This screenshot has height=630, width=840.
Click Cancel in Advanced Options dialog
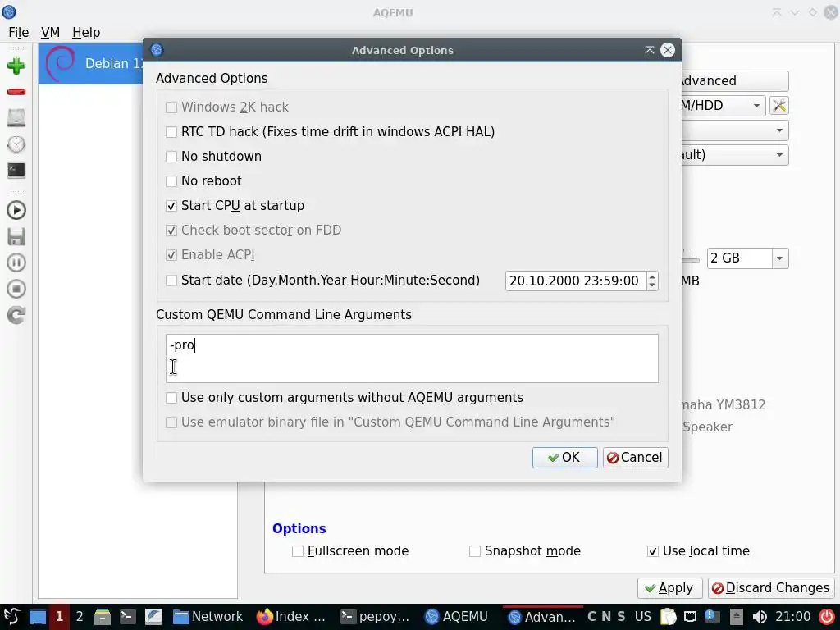pyautogui.click(x=636, y=458)
